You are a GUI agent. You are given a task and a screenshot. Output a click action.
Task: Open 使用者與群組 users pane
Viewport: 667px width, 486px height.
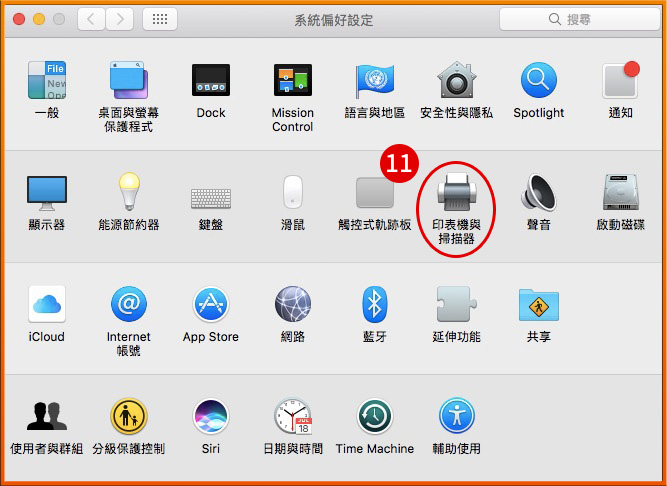47,416
